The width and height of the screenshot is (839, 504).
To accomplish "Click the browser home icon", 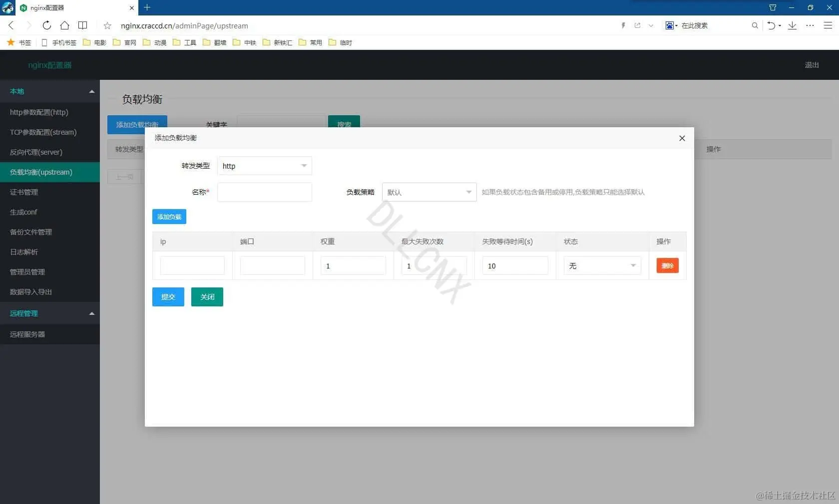I will [64, 25].
